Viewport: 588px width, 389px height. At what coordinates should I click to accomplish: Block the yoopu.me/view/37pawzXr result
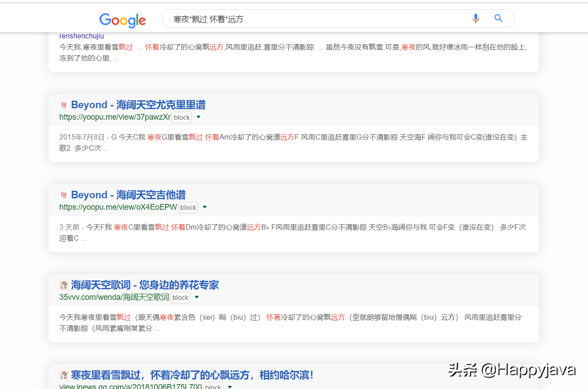[182, 117]
